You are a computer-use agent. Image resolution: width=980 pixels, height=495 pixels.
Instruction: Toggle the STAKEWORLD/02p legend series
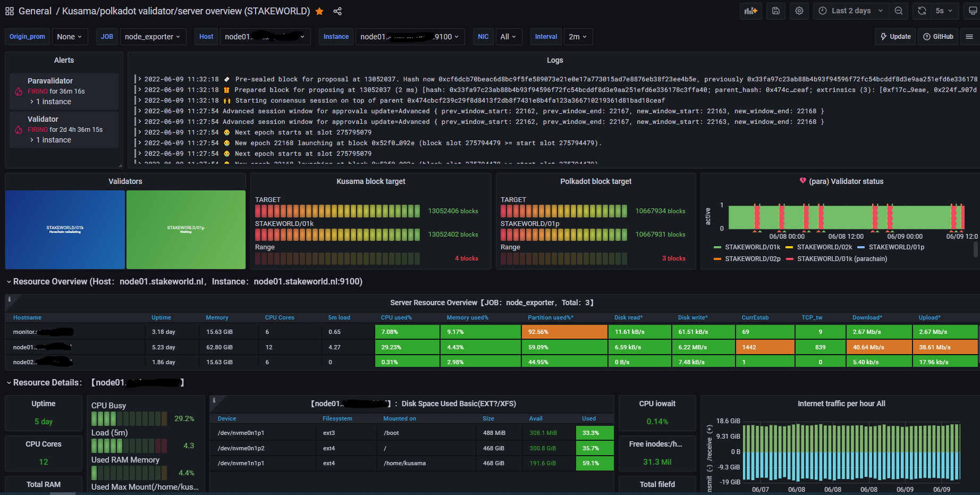coord(747,259)
